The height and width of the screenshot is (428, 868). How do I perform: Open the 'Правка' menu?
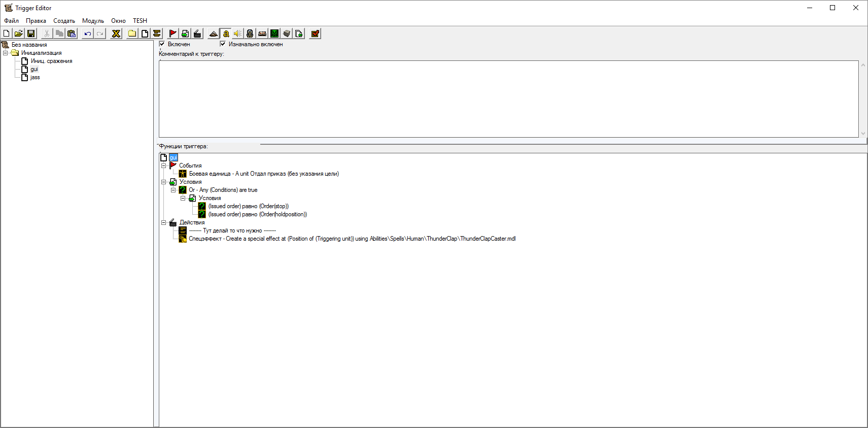(x=36, y=21)
